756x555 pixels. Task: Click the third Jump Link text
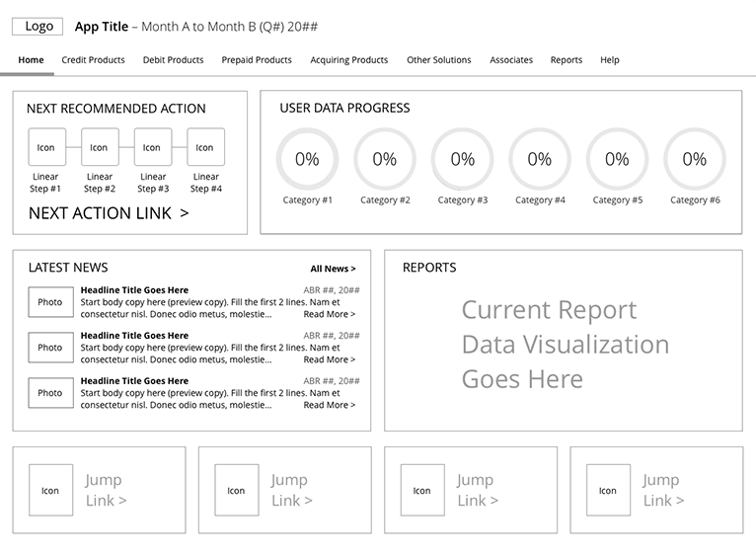[477, 490]
